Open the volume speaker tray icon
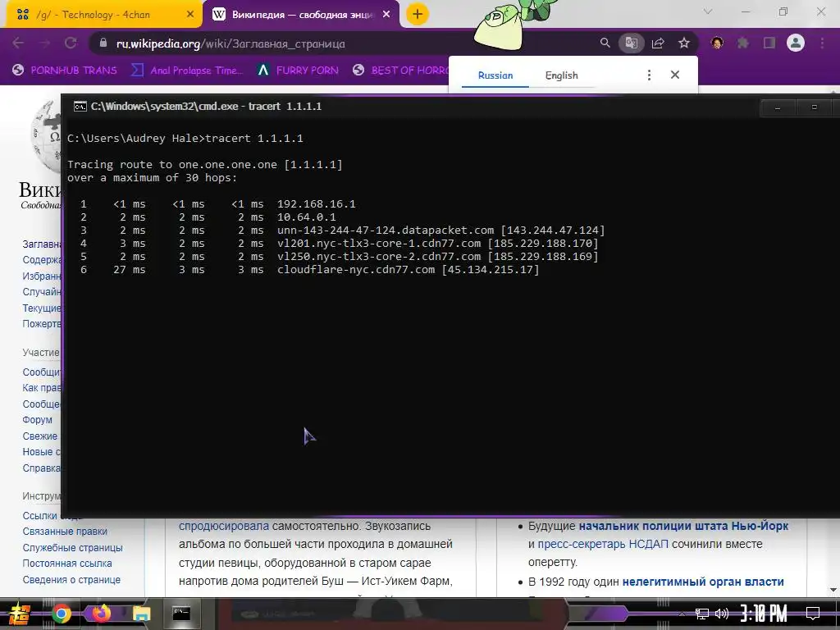The image size is (840, 630). tap(722, 614)
